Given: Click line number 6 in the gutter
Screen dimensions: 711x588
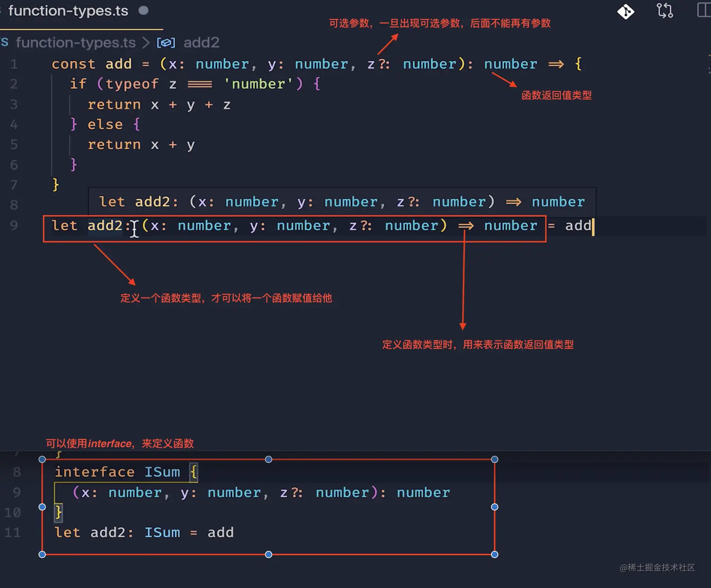Looking at the screenshot, I should [14, 165].
